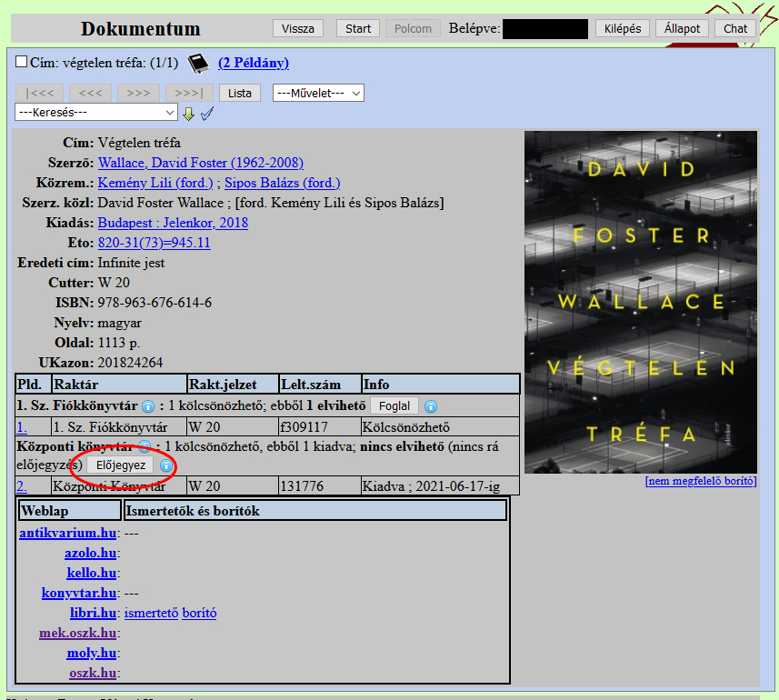Open Állapot from the top bar
The height and width of the screenshot is (700, 779).
[x=682, y=28]
